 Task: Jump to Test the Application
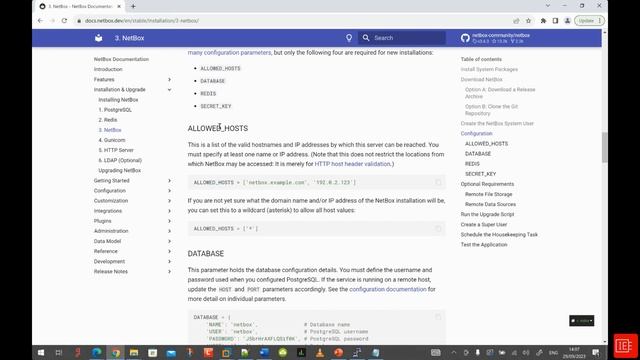pyautogui.click(x=484, y=244)
